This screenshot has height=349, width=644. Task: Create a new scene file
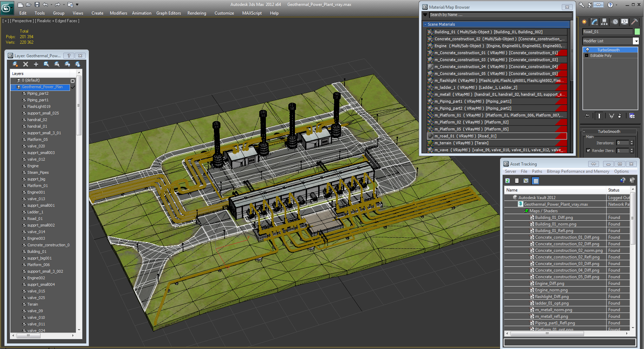20,5
